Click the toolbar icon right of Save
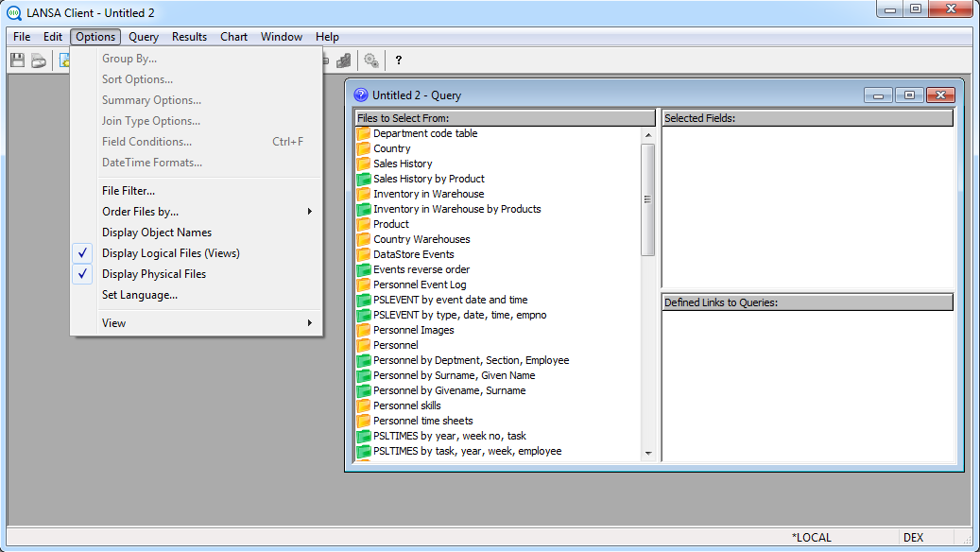The height and width of the screenshot is (552, 980). [39, 60]
